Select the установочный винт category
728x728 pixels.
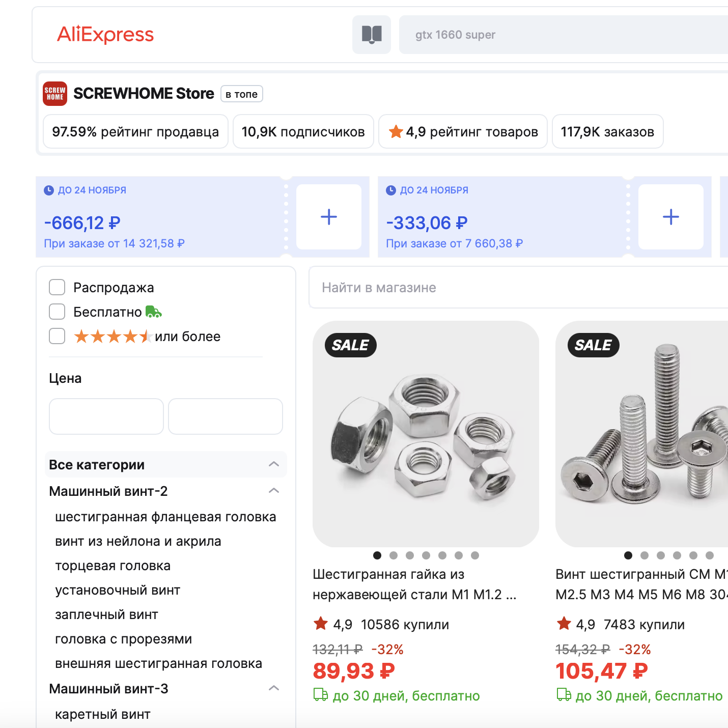[x=118, y=590]
